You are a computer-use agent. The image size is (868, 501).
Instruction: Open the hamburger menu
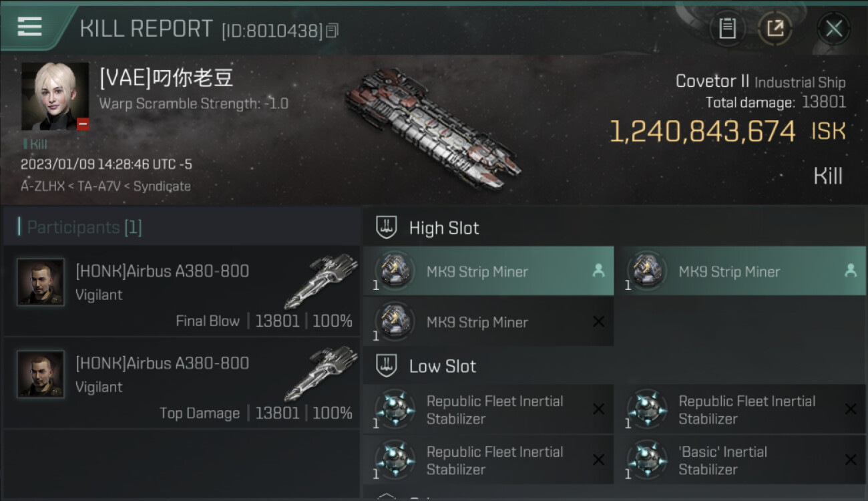(29, 27)
